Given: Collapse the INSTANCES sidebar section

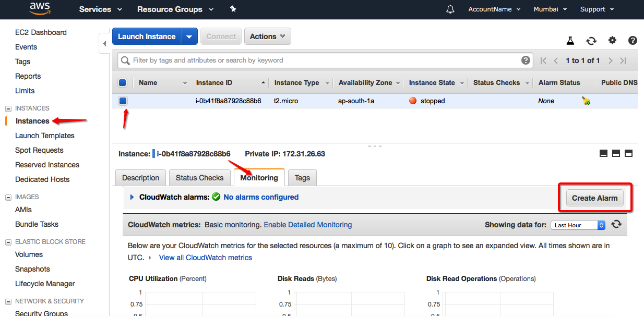Looking at the screenshot, I should [8, 108].
